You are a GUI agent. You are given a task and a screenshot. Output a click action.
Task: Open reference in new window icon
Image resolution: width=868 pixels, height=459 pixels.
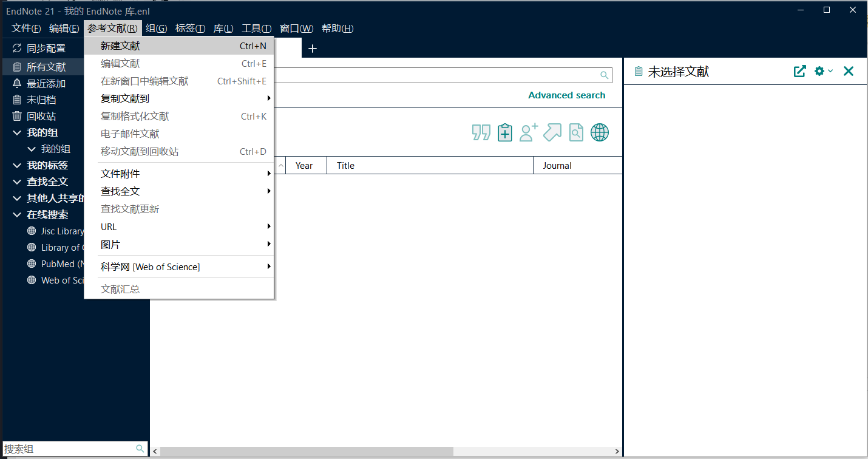coord(799,71)
